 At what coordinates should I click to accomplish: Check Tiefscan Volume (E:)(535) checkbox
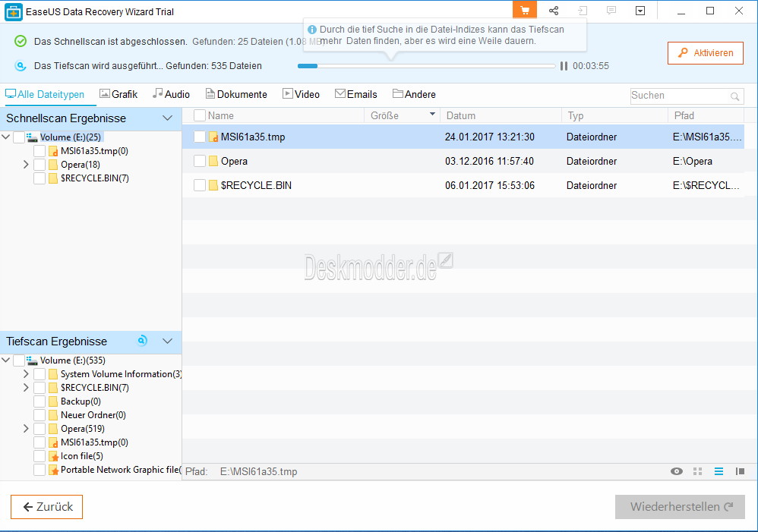[x=19, y=360]
